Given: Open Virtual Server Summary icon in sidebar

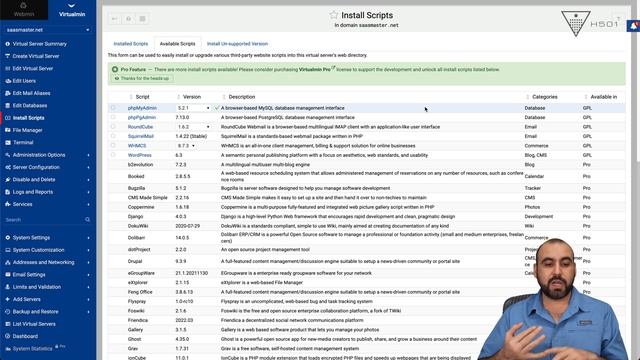Looking at the screenshot, I should tap(7, 44).
